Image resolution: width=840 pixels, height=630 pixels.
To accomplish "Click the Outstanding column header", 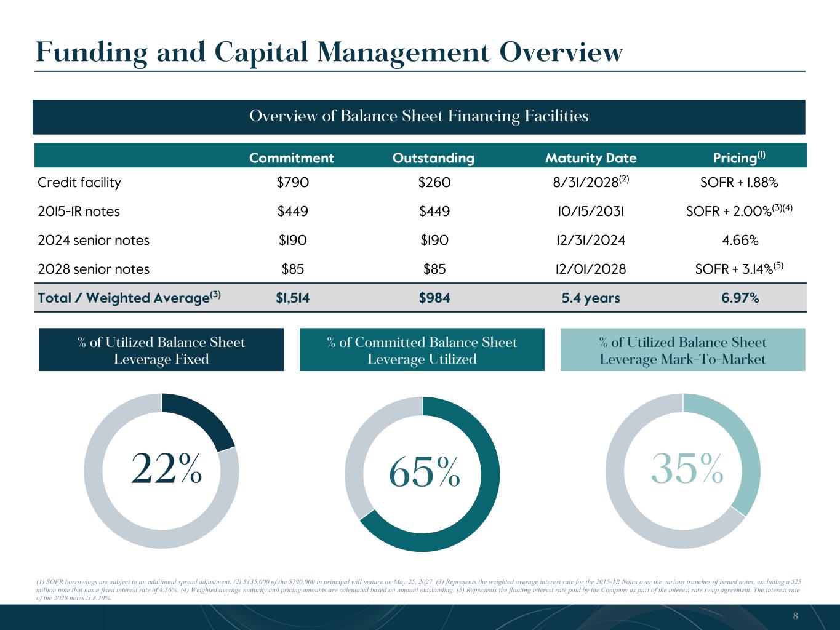I will (433, 158).
